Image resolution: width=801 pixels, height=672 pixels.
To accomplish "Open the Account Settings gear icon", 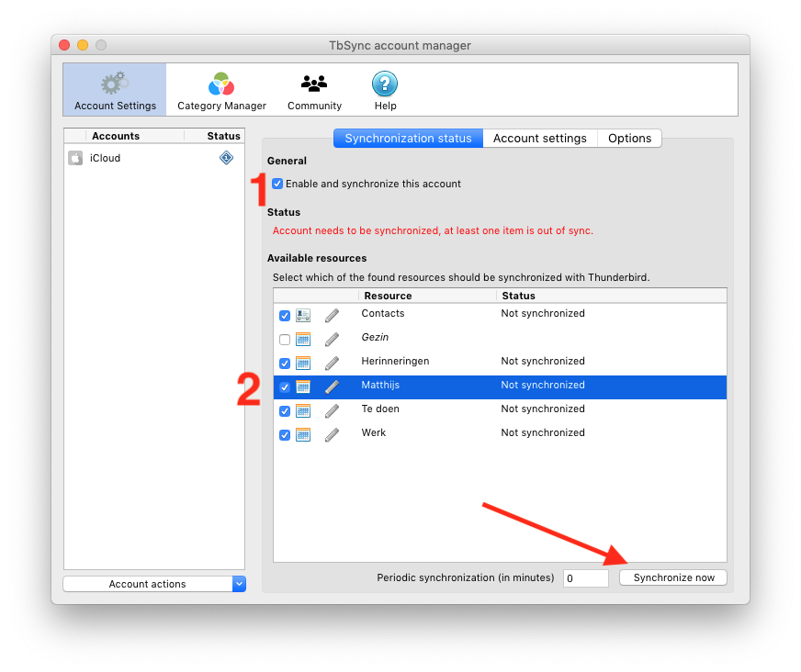I will click(x=115, y=84).
